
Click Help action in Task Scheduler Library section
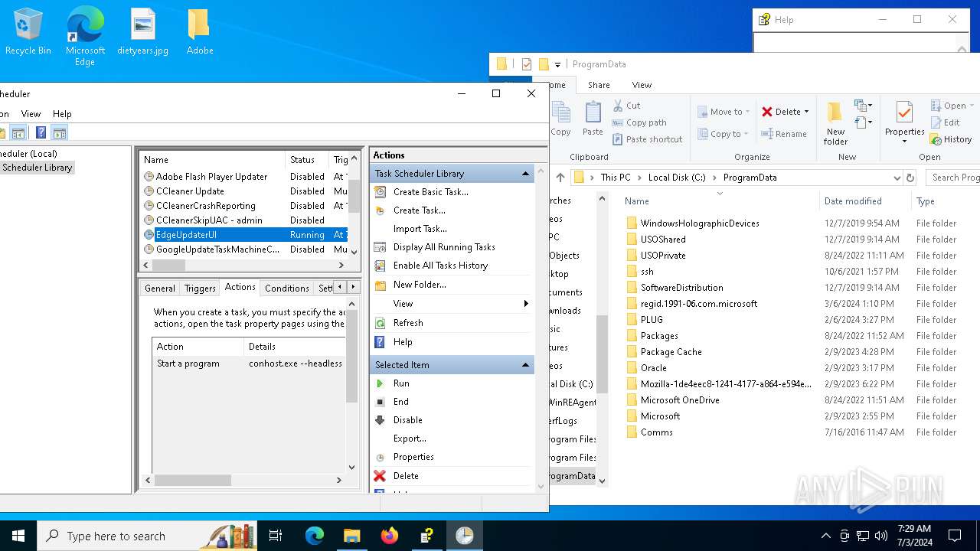[403, 342]
